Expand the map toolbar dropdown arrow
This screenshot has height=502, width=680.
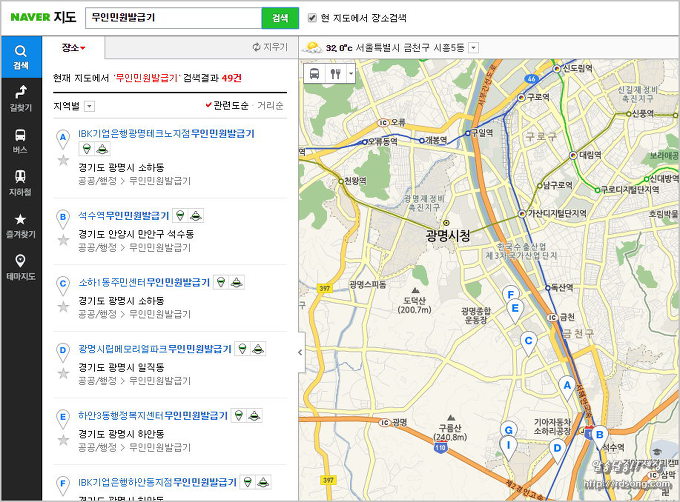(x=351, y=73)
